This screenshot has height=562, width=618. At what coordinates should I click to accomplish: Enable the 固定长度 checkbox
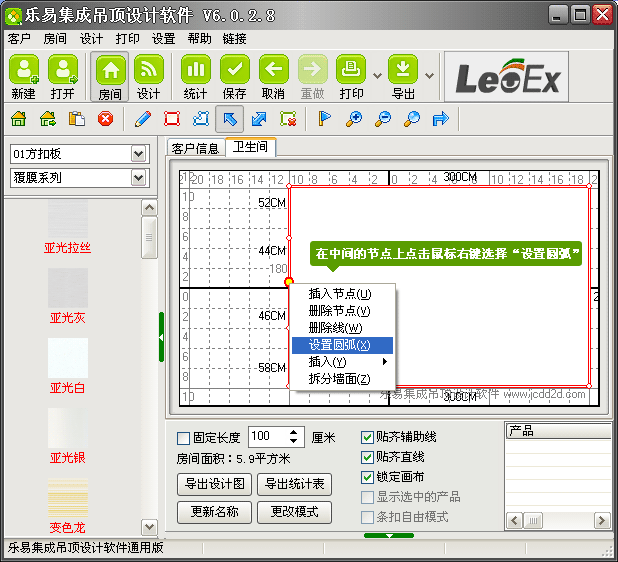[183, 437]
